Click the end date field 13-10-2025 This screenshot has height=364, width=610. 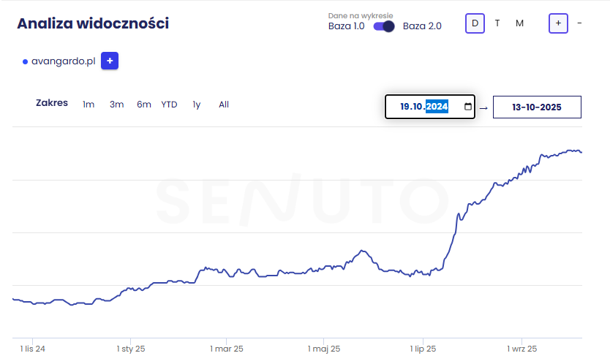click(x=537, y=107)
